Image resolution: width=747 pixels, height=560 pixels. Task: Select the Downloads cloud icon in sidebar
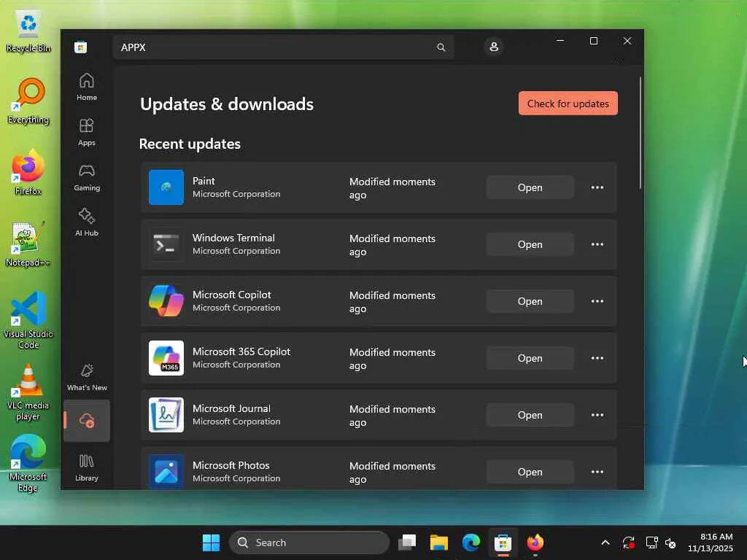click(x=87, y=421)
